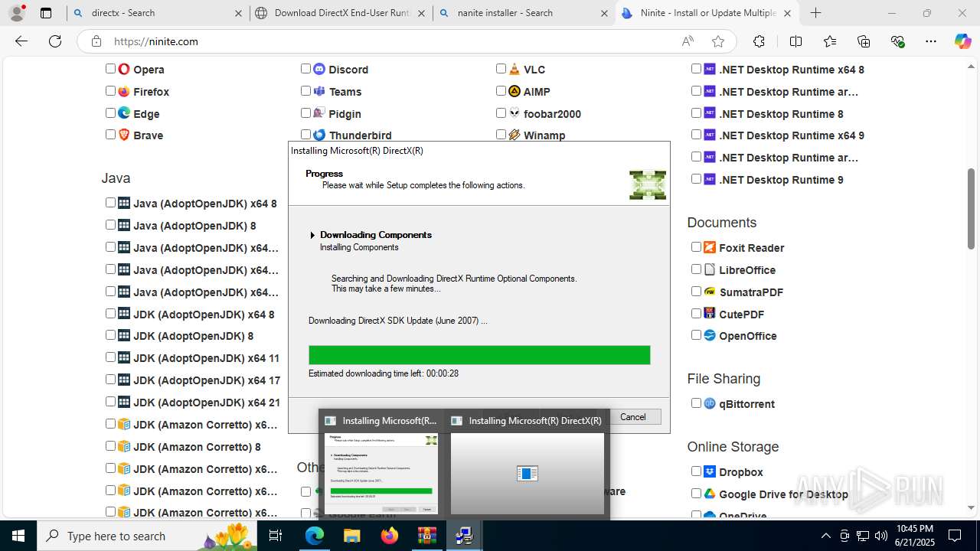Click the Teams icon
Viewport: 980px width, 551px height.
(x=319, y=91)
